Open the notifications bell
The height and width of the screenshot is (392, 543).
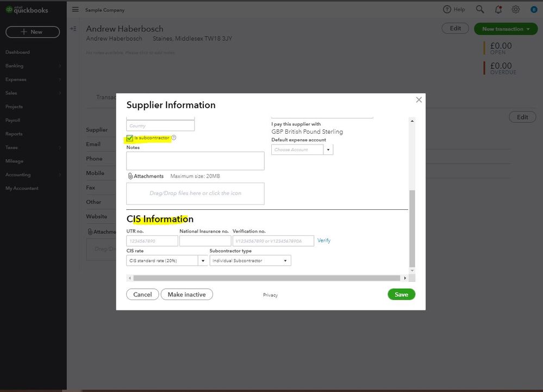pyautogui.click(x=498, y=10)
